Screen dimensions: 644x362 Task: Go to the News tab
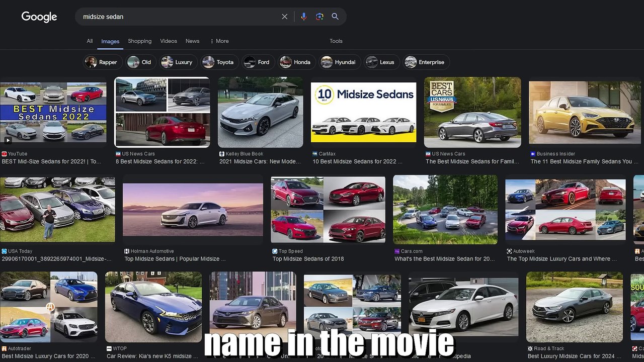click(192, 41)
